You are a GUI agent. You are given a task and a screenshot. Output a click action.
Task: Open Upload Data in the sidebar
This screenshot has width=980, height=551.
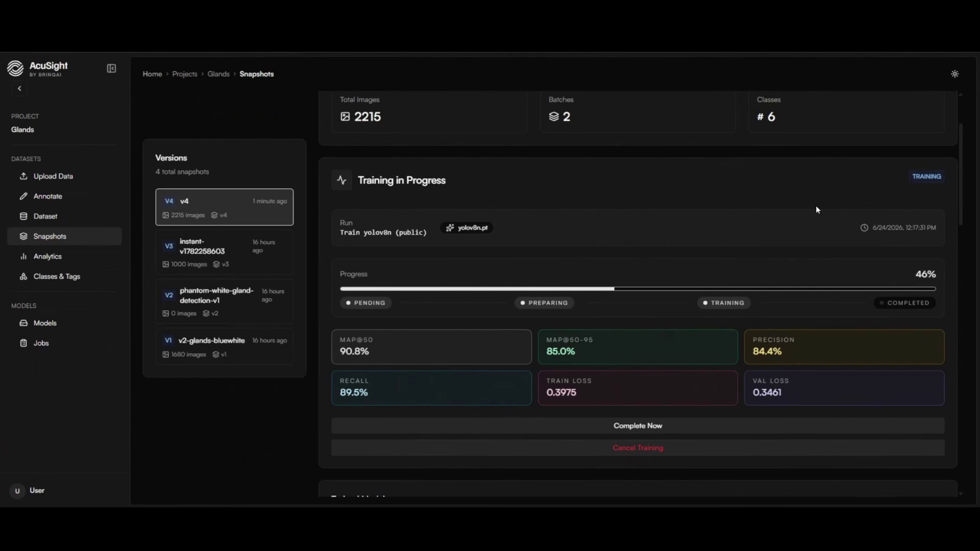click(64, 176)
